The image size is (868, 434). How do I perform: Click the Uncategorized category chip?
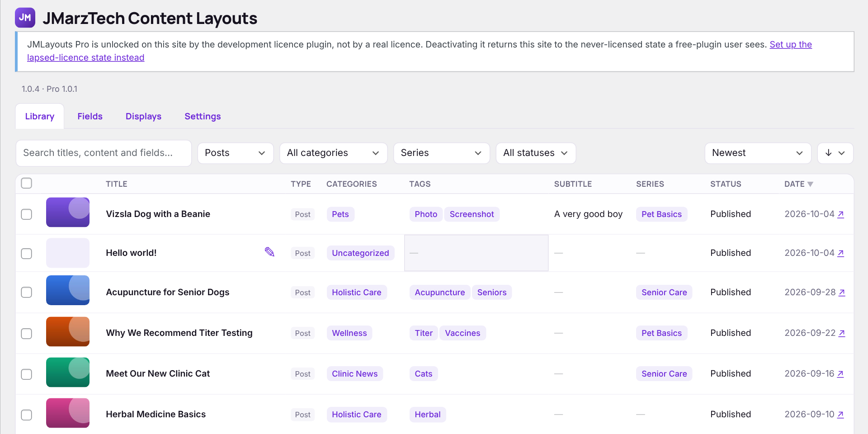pyautogui.click(x=360, y=253)
